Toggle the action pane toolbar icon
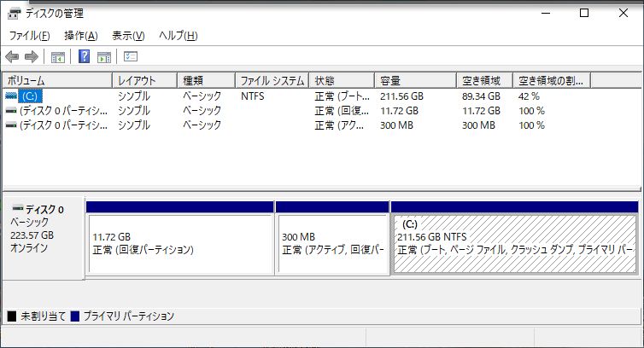644x348 pixels. coord(104,56)
